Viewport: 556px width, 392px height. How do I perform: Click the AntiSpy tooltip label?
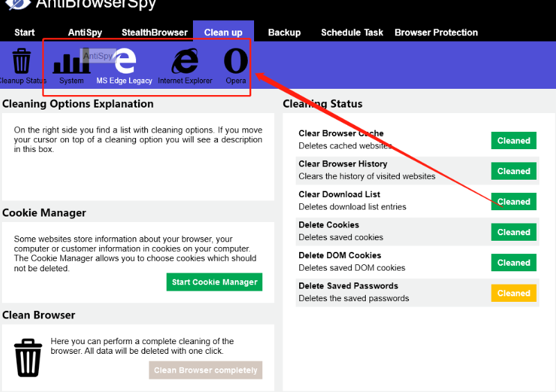(x=98, y=56)
